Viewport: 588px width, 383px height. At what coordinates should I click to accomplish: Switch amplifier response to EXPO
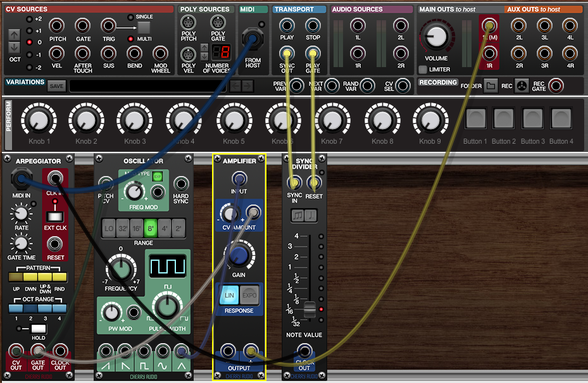pos(249,296)
